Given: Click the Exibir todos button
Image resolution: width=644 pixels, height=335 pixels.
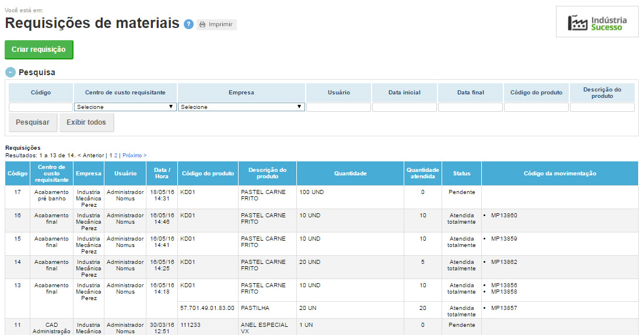Looking at the screenshot, I should [x=86, y=122].
